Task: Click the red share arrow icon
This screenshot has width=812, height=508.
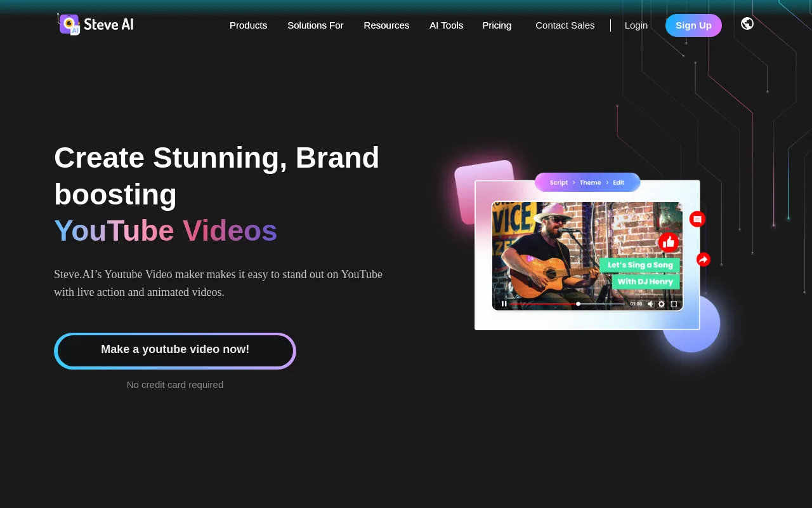Action: (703, 259)
